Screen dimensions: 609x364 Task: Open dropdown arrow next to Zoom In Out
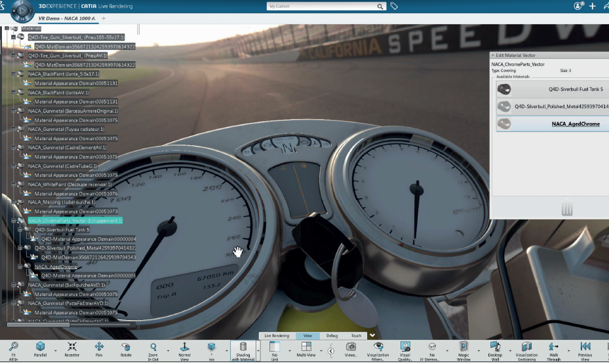168,351
